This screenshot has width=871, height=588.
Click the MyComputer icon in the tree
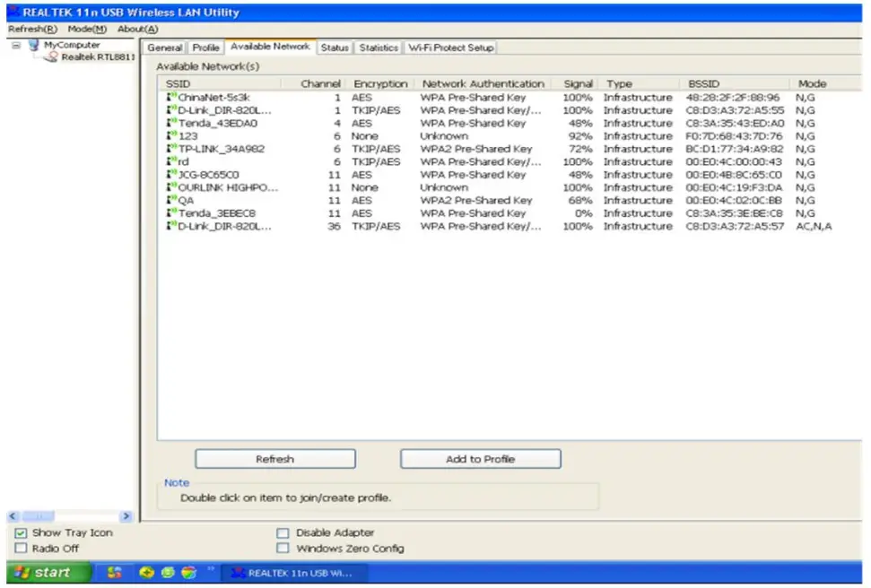[x=34, y=45]
